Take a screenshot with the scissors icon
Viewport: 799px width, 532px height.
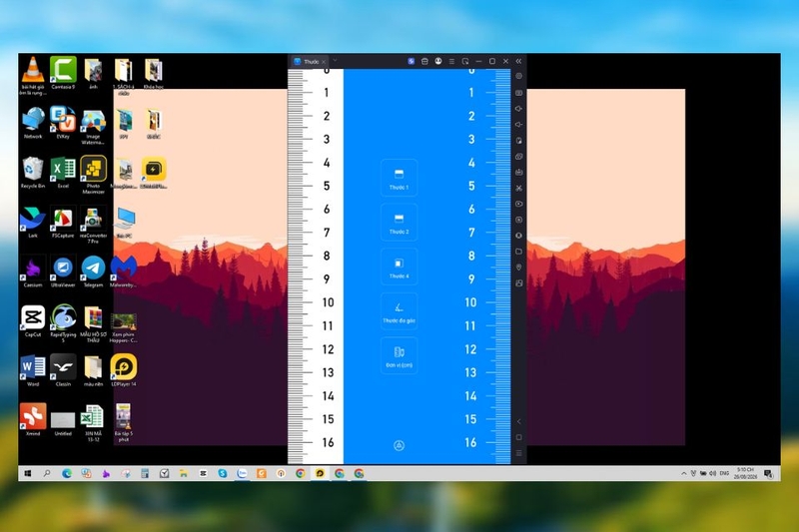518,188
